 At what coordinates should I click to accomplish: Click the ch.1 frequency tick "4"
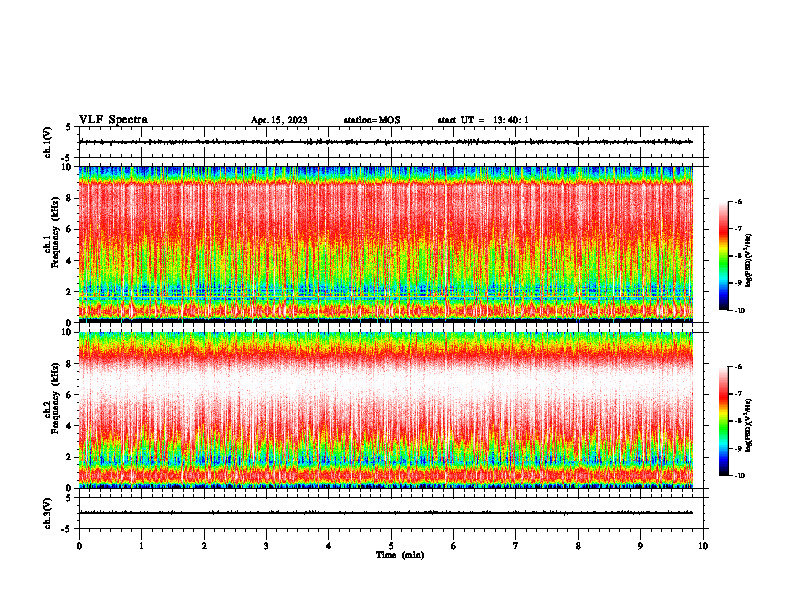click(x=69, y=261)
